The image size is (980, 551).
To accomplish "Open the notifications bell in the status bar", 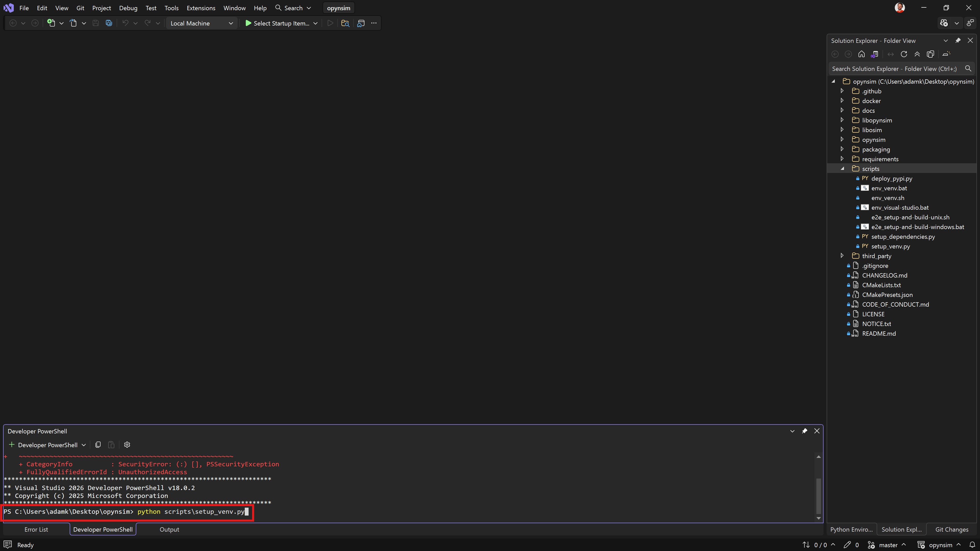I will pos(972,545).
